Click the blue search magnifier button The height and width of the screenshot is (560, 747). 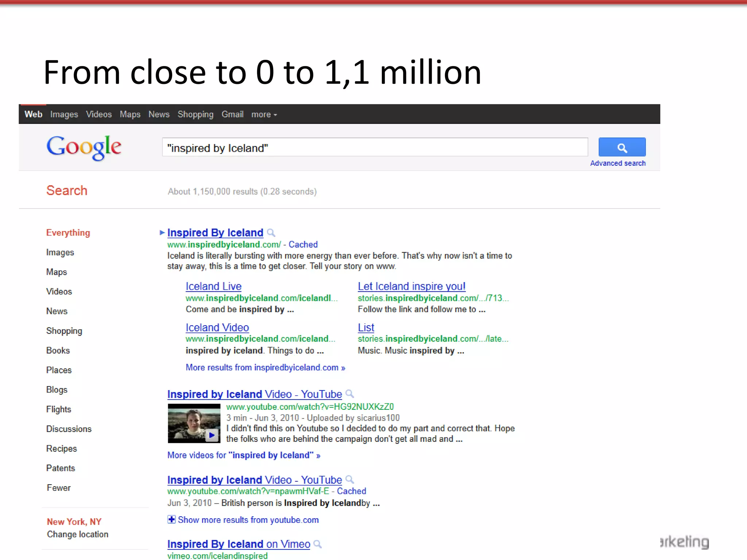pos(622,147)
